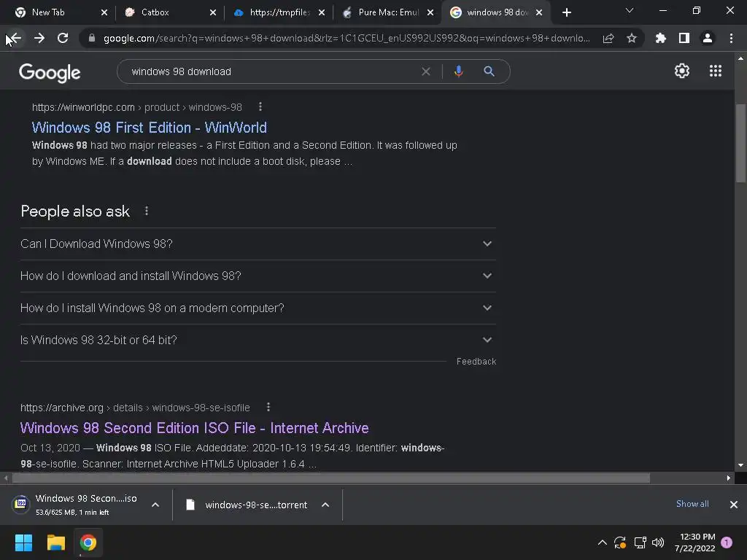Expand 'Can I Download Windows 98?'
Screen dimensions: 747x560
point(258,244)
